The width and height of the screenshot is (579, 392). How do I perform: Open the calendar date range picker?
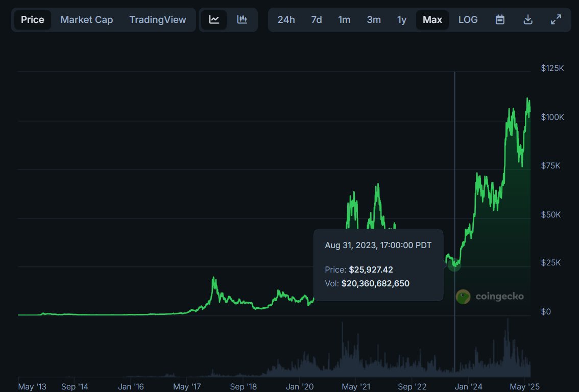click(x=500, y=19)
